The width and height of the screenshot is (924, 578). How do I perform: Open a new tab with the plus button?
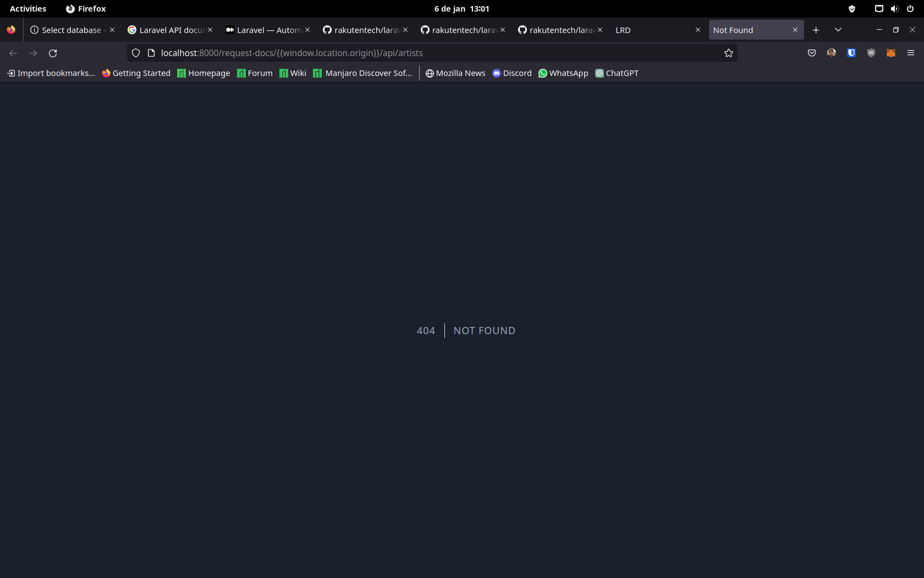[x=816, y=30]
